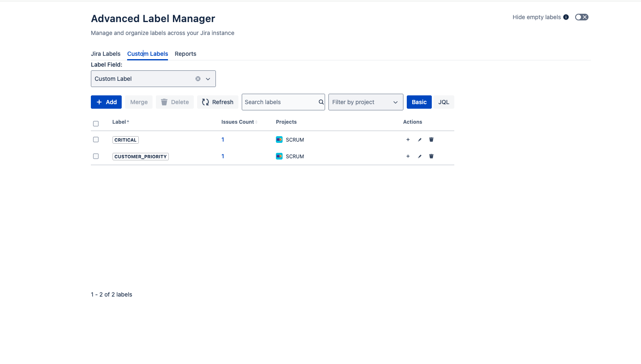Open the Label Field dropdown
Screen dimensions: 641x364
tap(208, 78)
